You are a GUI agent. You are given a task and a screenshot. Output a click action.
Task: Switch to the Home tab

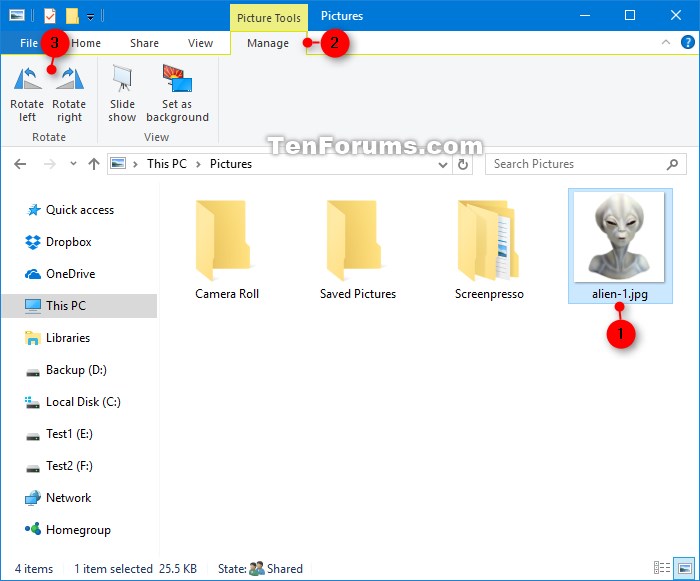click(x=86, y=43)
